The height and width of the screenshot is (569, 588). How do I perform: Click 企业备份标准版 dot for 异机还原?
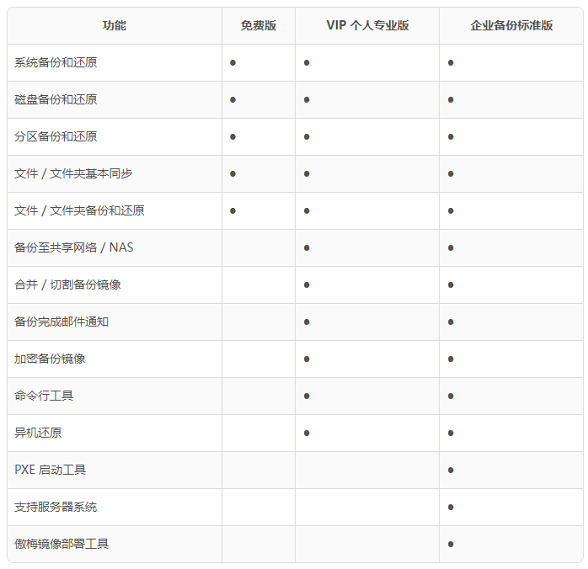point(451,433)
